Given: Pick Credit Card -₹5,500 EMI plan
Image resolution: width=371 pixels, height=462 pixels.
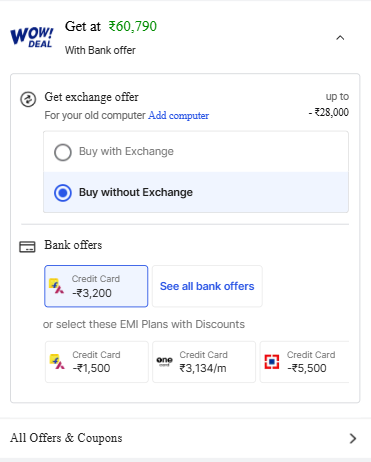Looking at the screenshot, I should coord(304,362).
